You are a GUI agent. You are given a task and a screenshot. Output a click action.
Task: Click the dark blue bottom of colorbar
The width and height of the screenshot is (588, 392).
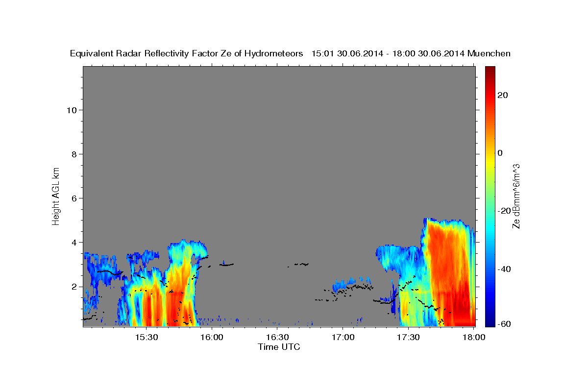click(x=490, y=321)
